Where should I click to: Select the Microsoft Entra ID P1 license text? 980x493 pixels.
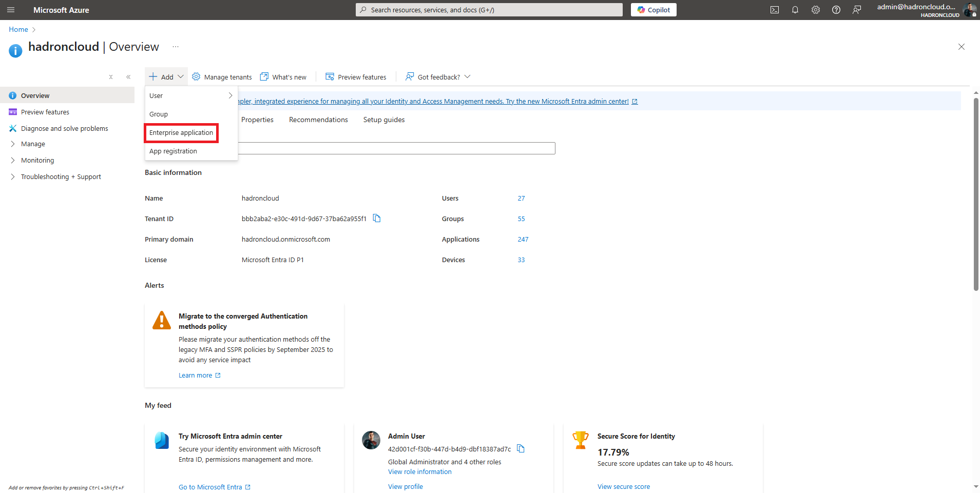[273, 260]
